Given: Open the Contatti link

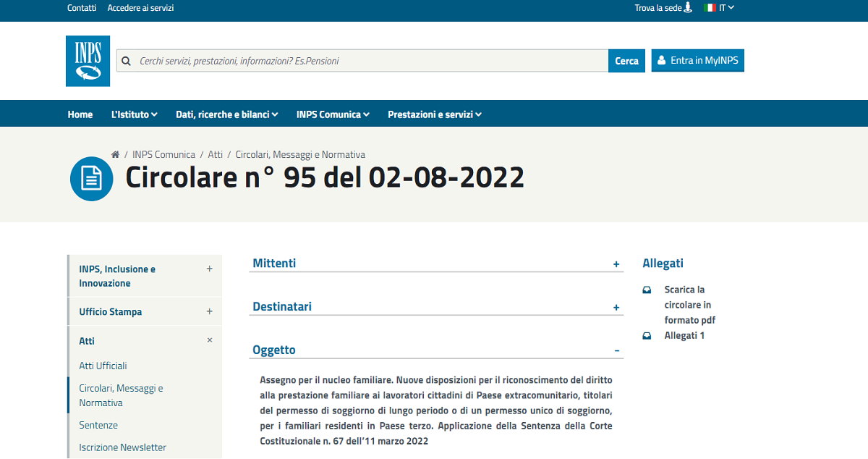Looking at the screenshot, I should (x=82, y=8).
